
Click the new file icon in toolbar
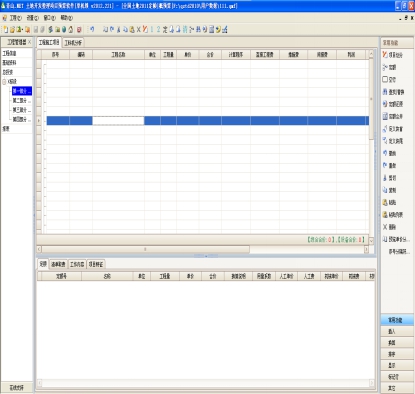5,30
